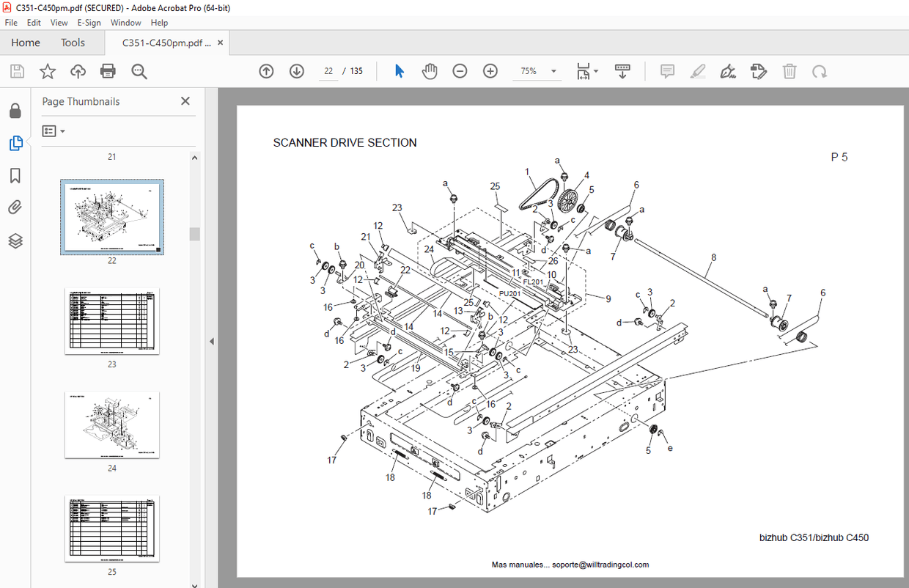
Task: Open the Edit PDF tool
Action: (x=759, y=71)
